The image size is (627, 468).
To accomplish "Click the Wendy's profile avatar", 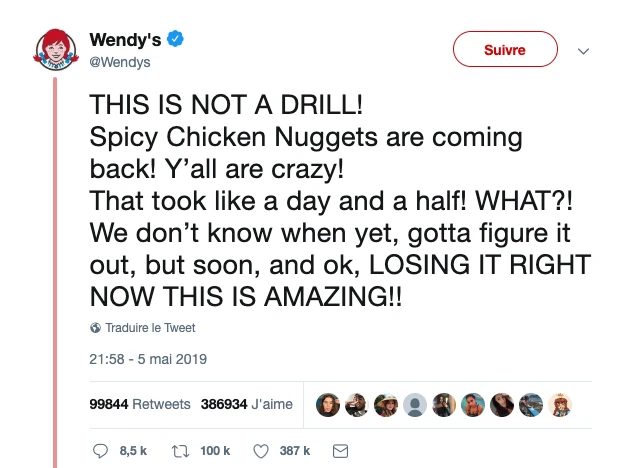I will 57,50.
